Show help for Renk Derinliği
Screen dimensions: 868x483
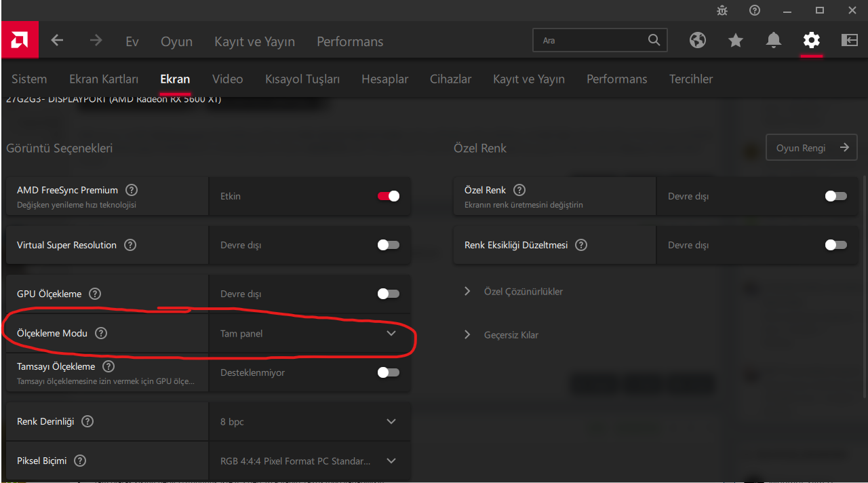point(87,421)
